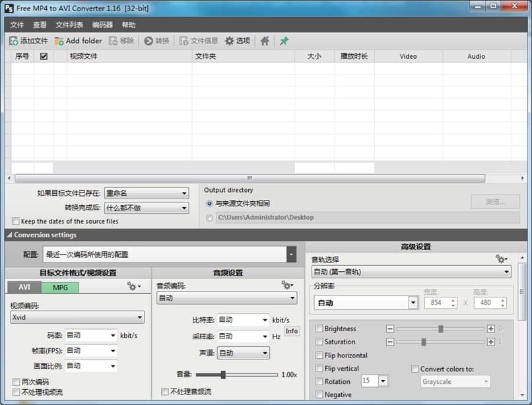Click the home icon on the toolbar
The image size is (532, 405).
click(264, 40)
